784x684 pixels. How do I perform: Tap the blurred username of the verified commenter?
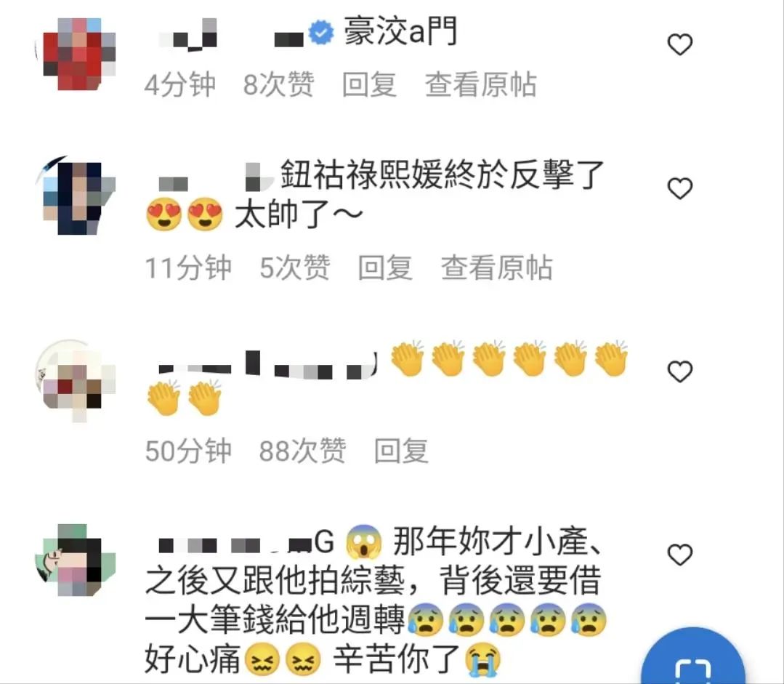point(231,35)
